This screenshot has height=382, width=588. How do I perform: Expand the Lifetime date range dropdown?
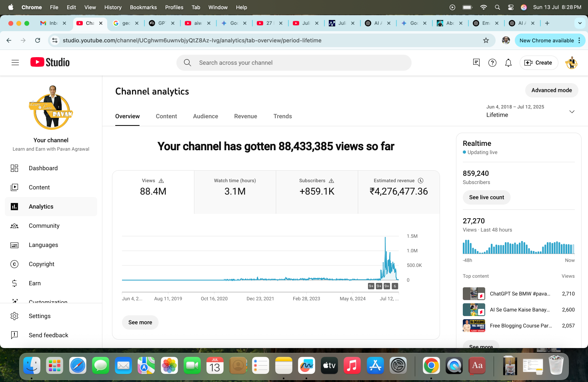(x=572, y=111)
